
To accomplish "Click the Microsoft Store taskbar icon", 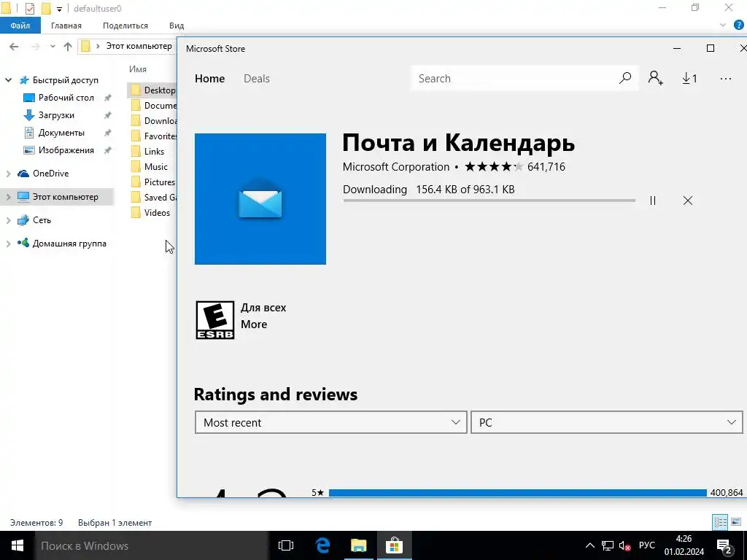I will (x=395, y=545).
